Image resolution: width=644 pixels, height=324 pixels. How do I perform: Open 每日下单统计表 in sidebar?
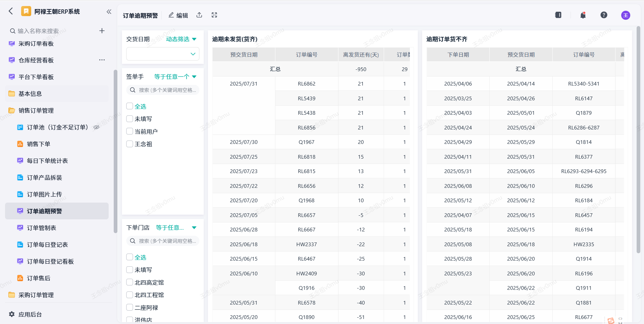(x=57, y=161)
